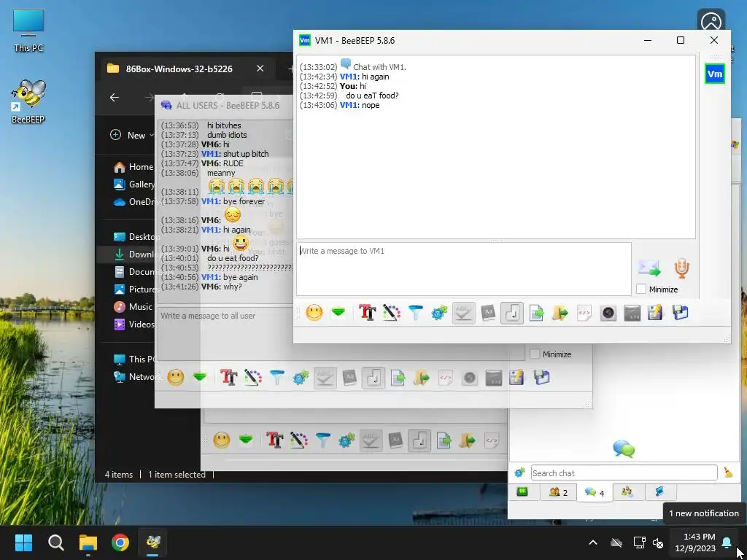Select This PC desktop icon
747x560 pixels.
click(28, 31)
